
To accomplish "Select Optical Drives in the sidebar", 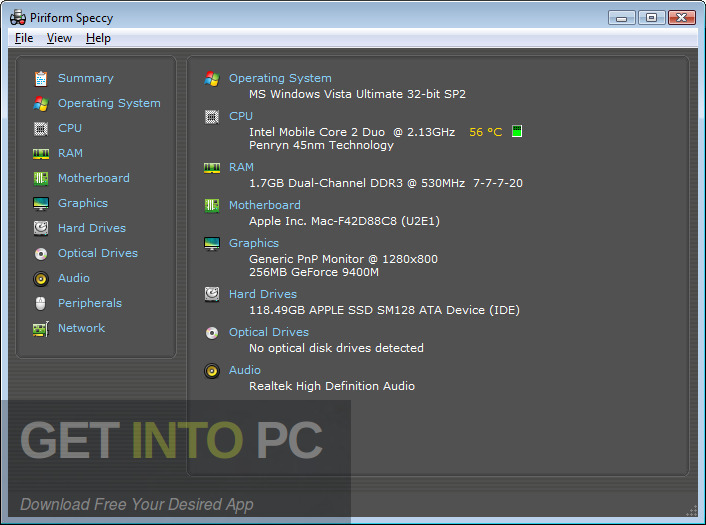I will (98, 253).
